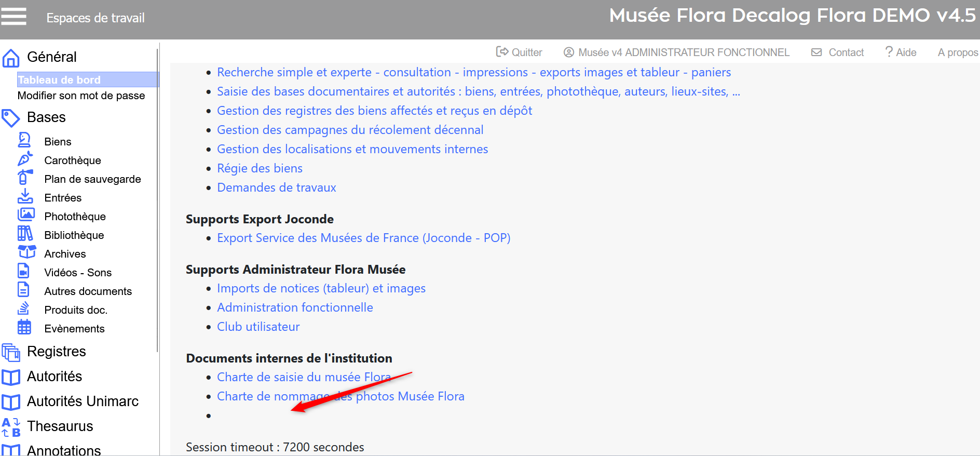Open Modifier son mot de passe
980x456 pixels.
(81, 96)
